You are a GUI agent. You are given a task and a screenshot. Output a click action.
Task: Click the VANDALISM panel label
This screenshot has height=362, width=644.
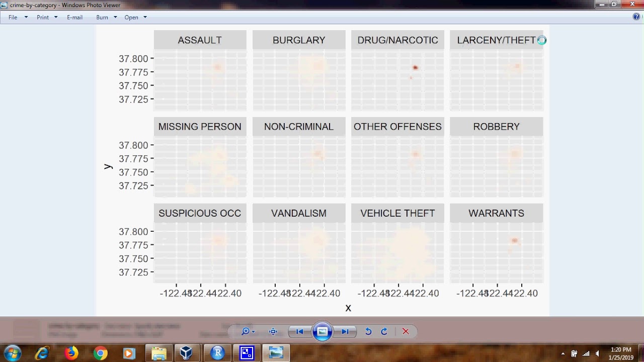[x=299, y=213]
